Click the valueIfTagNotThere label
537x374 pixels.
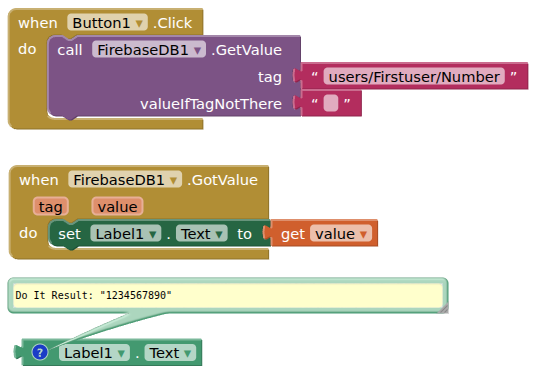click(211, 104)
